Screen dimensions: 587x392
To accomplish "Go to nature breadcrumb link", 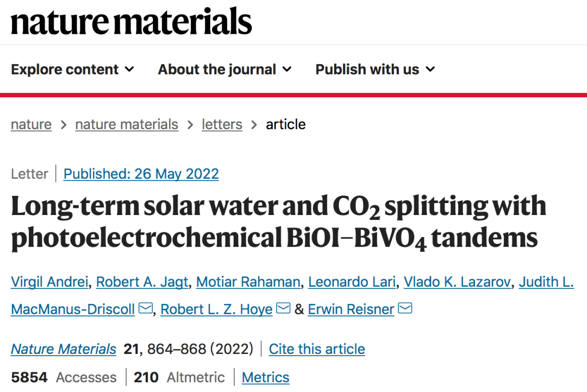I will (31, 124).
